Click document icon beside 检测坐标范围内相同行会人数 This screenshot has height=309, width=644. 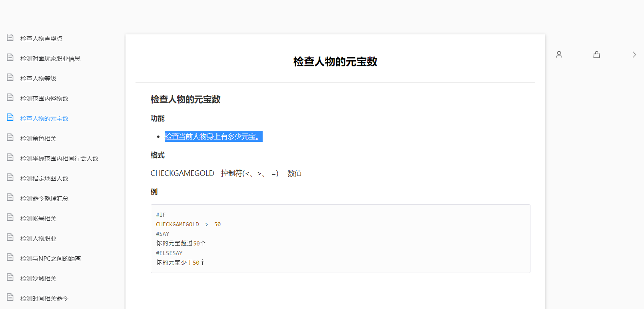(10, 157)
